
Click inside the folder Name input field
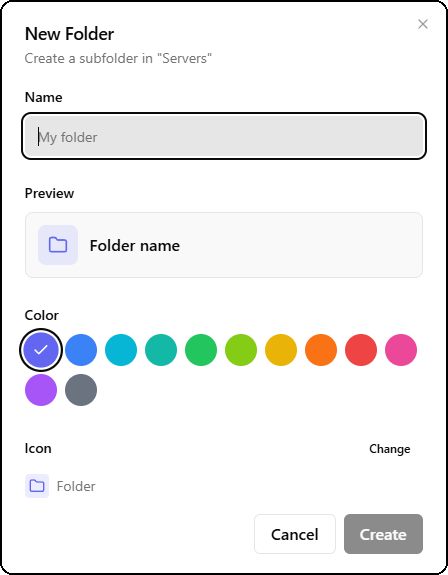(x=224, y=136)
